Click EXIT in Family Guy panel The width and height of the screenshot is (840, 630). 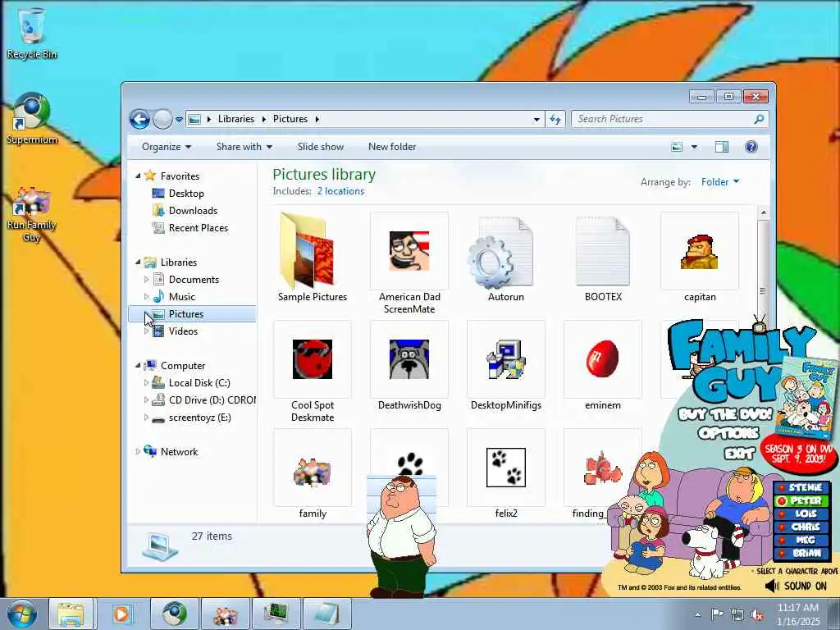[739, 454]
